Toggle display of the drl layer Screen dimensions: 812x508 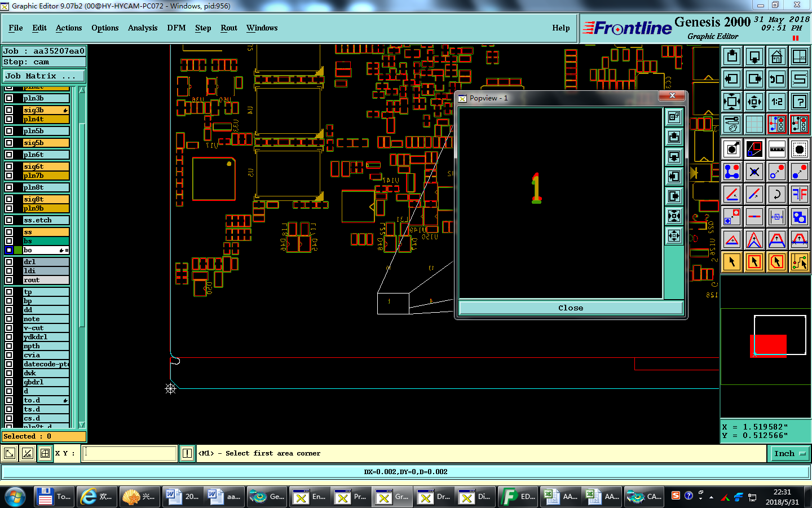coord(9,262)
